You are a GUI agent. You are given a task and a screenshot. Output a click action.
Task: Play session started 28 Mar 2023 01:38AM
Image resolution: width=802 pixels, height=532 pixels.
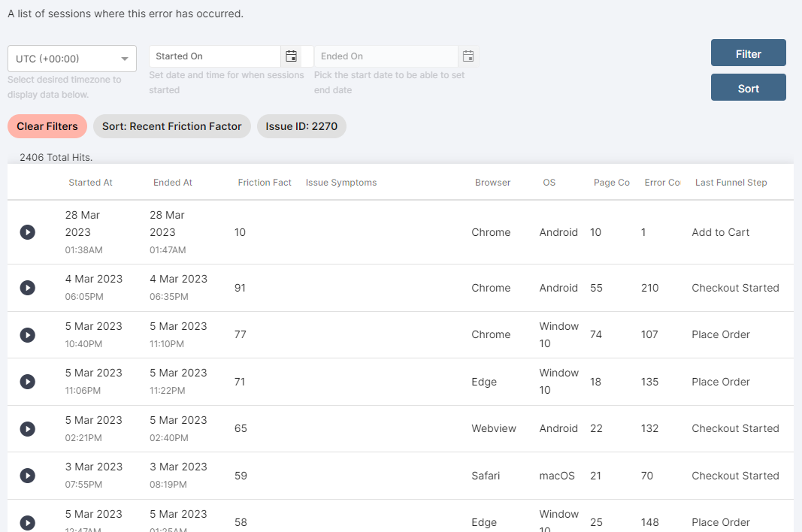28,232
